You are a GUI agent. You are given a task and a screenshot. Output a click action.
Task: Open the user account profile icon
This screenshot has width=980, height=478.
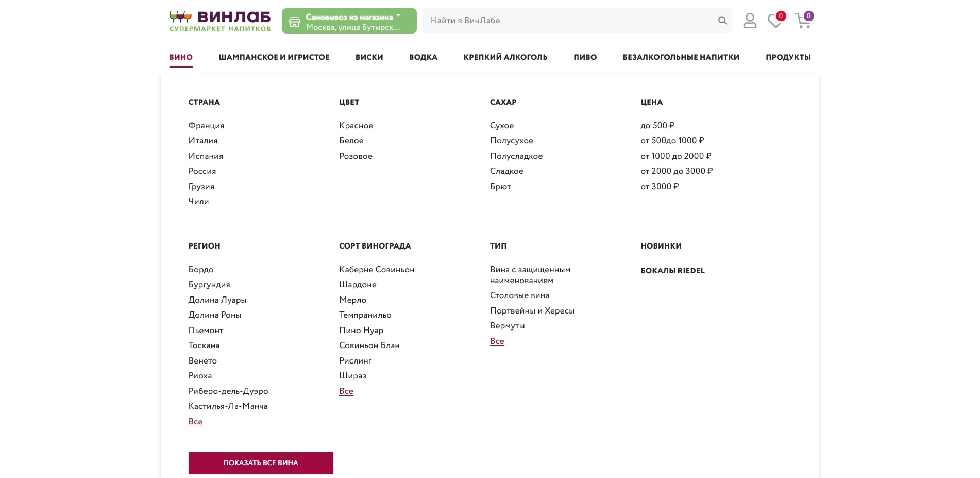[x=750, y=21]
